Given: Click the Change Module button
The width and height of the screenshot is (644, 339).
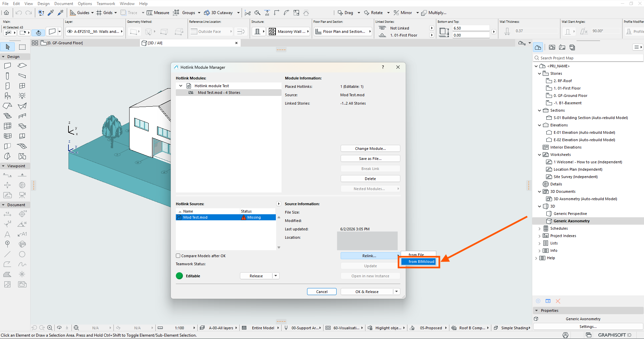Looking at the screenshot, I should click(370, 149).
